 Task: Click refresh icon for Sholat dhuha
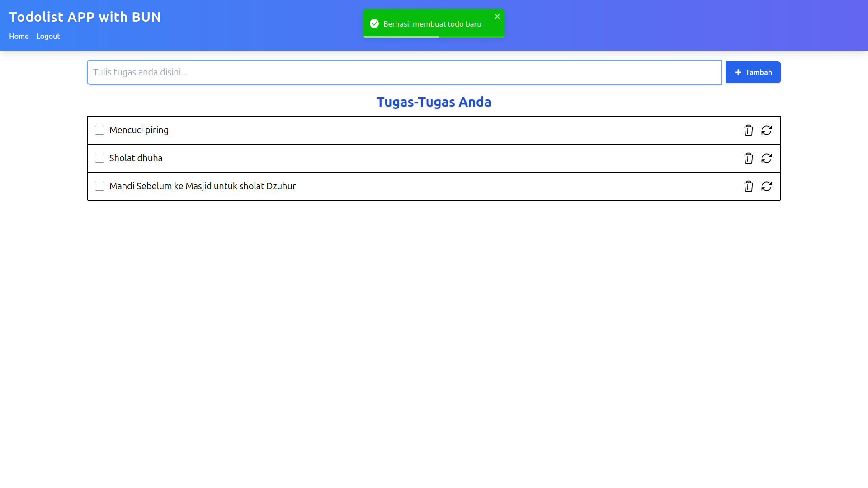point(766,158)
